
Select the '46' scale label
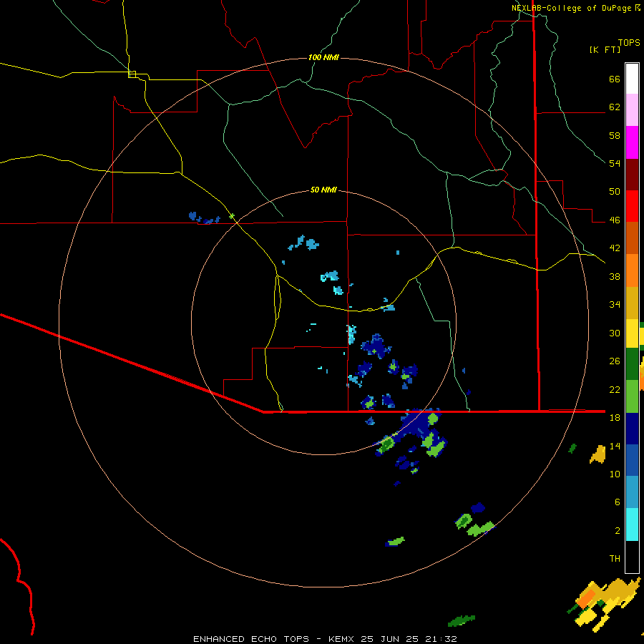(x=615, y=220)
